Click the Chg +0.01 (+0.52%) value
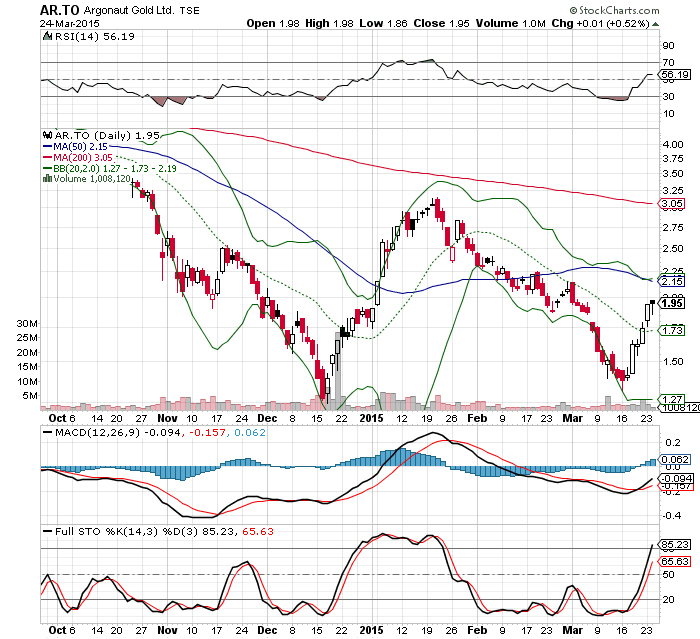The width and height of the screenshot is (700, 639). point(600,24)
